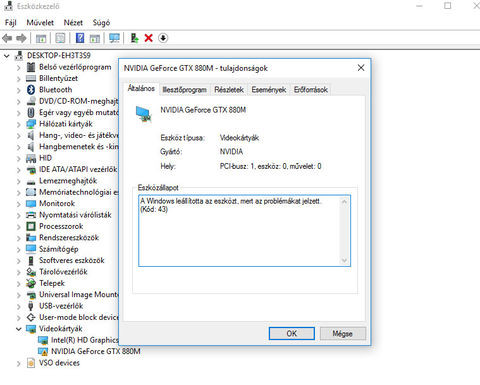Click the USB-vezérlők USB icon
This screenshot has height=385, width=480.
[x=31, y=306]
